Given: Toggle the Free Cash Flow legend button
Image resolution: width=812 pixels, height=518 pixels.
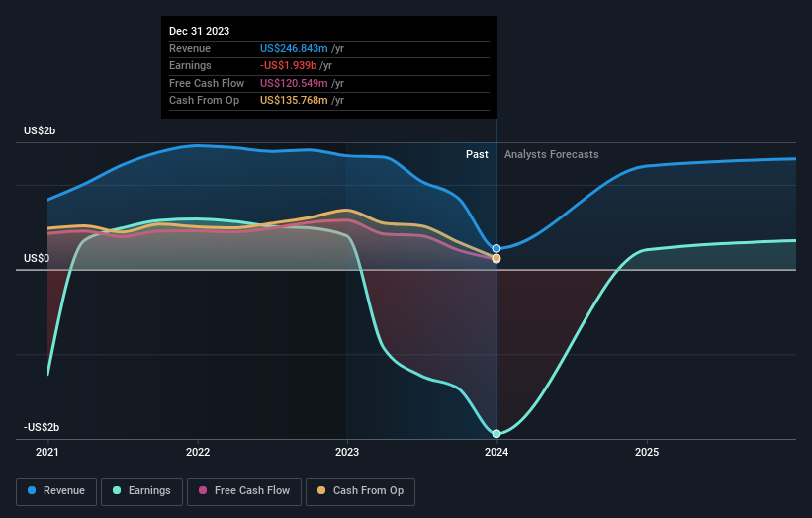Looking at the screenshot, I should 244,491.
